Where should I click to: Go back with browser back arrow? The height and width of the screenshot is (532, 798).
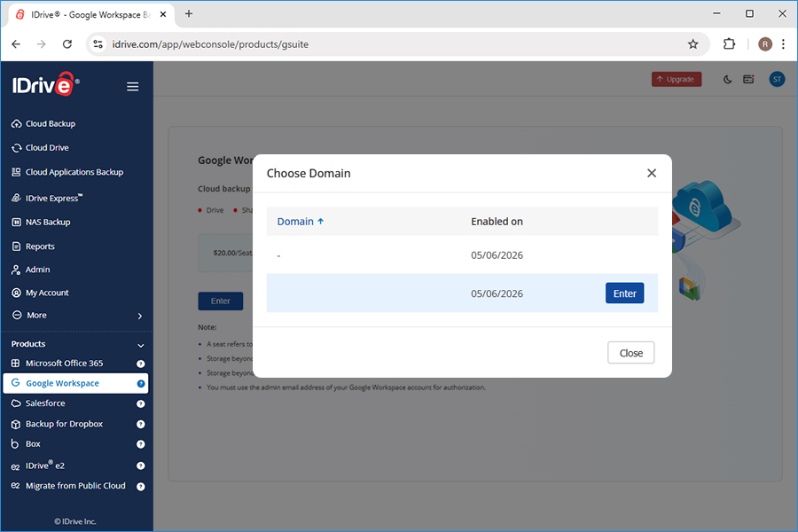pyautogui.click(x=16, y=44)
